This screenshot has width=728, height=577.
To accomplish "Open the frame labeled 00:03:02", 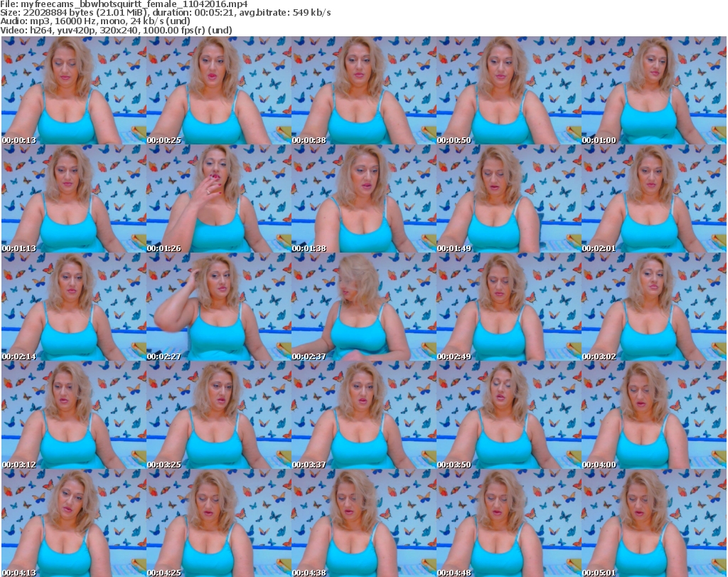I will pyautogui.click(x=653, y=307).
